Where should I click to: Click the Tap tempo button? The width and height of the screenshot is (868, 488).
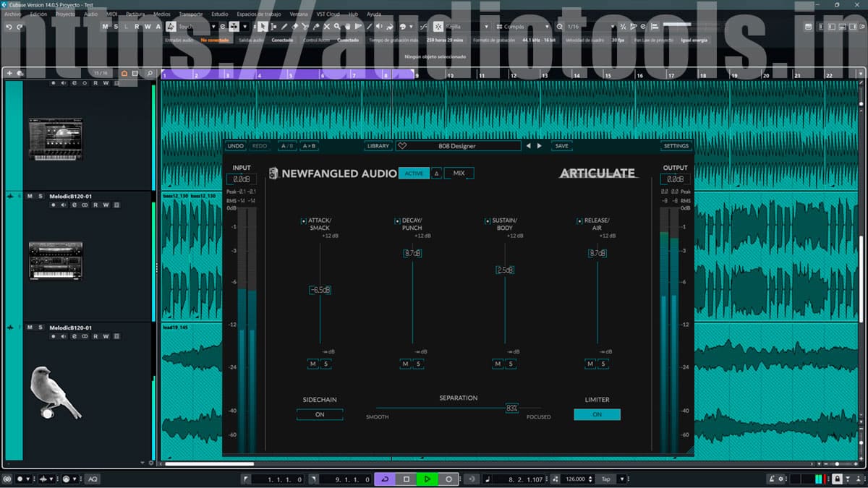pos(605,479)
